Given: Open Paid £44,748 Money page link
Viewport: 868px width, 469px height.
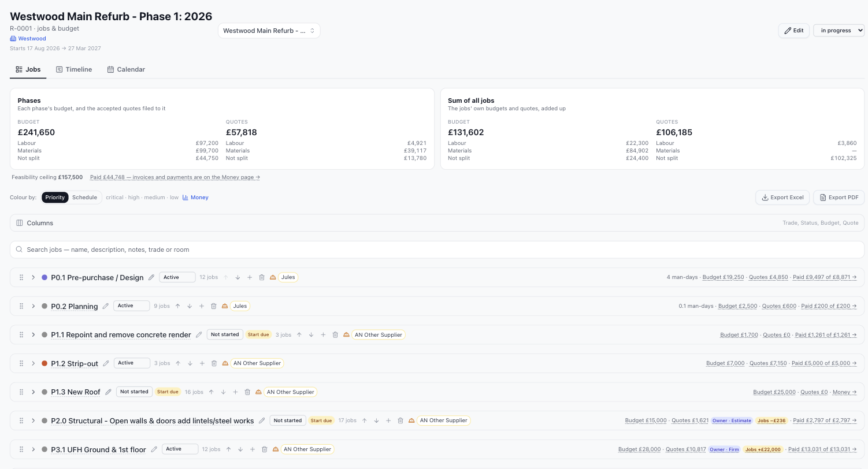Looking at the screenshot, I should tap(175, 177).
